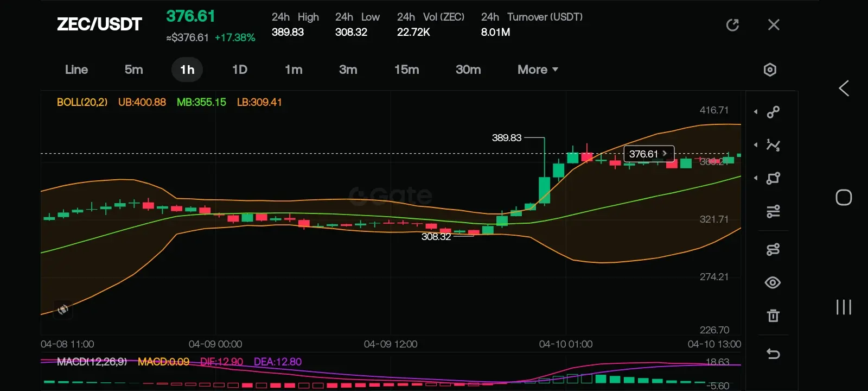Tap the UB:400.88 upper band value

[x=142, y=102]
